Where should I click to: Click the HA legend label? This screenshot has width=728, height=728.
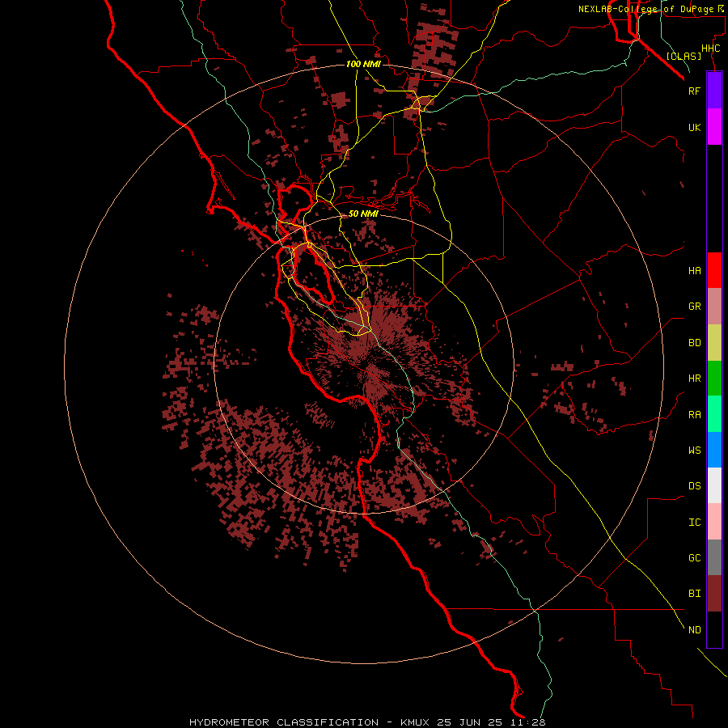694,271
